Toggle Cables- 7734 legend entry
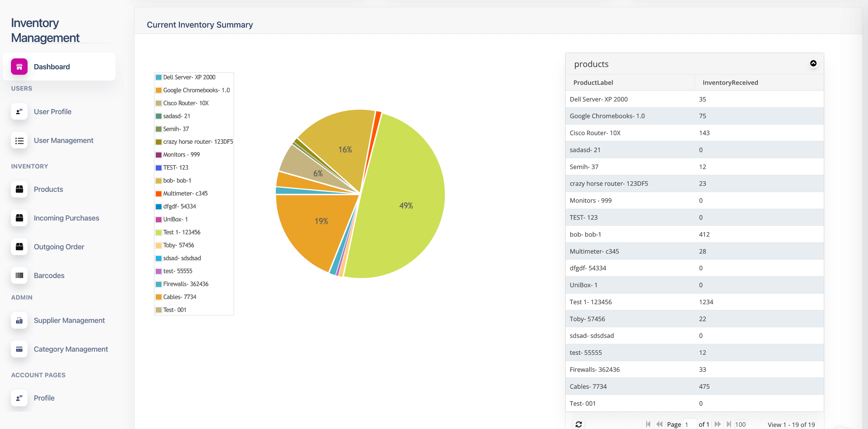This screenshot has width=868, height=429. point(176,297)
